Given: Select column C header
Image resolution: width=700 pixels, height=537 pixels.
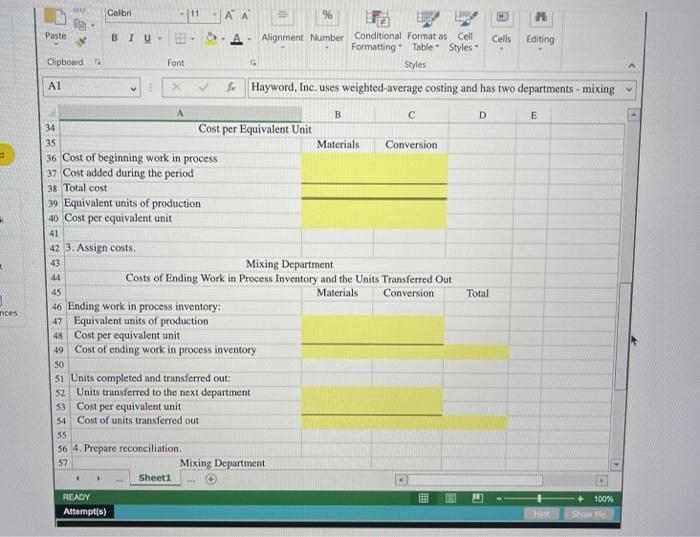Looking at the screenshot, I should [412, 115].
